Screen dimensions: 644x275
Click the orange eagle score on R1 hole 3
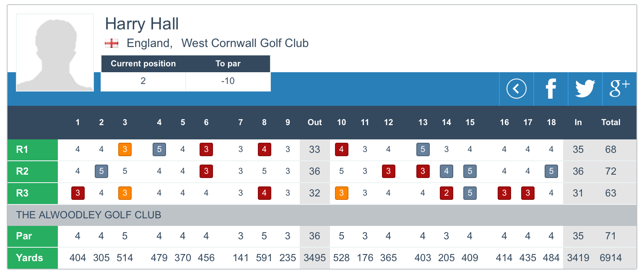(125, 149)
